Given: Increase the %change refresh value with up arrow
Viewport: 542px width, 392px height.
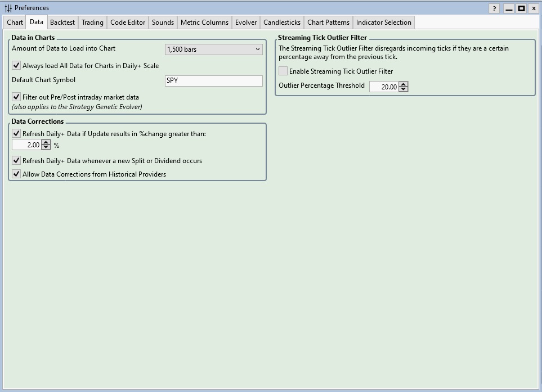Looking at the screenshot, I should pos(46,142).
